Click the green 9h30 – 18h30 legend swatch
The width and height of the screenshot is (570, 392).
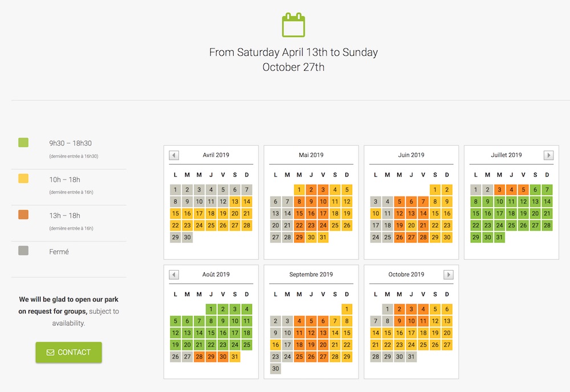point(23,142)
